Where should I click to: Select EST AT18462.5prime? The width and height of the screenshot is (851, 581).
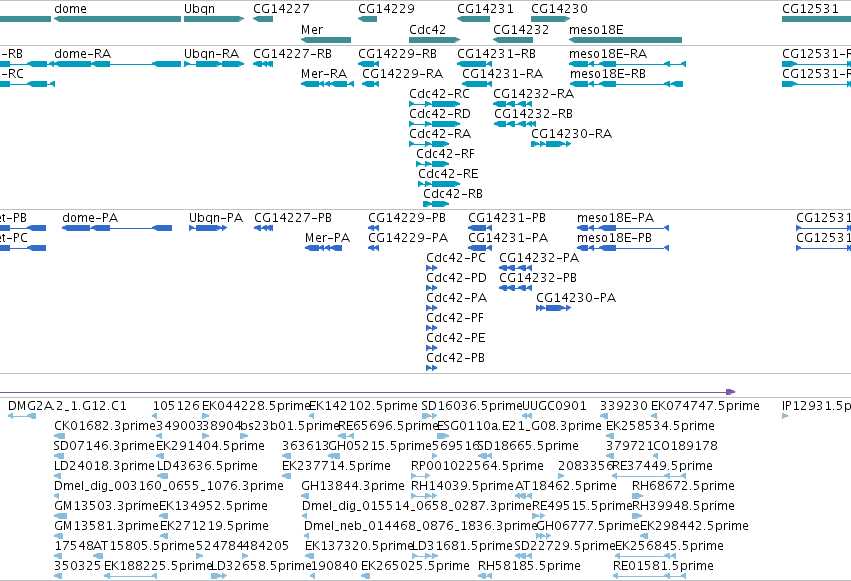523,496
